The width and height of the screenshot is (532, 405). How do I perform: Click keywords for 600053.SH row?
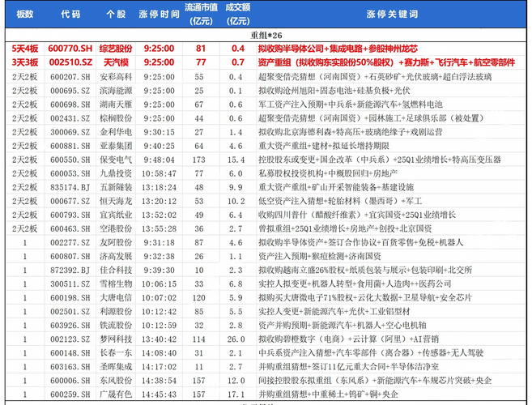point(328,173)
